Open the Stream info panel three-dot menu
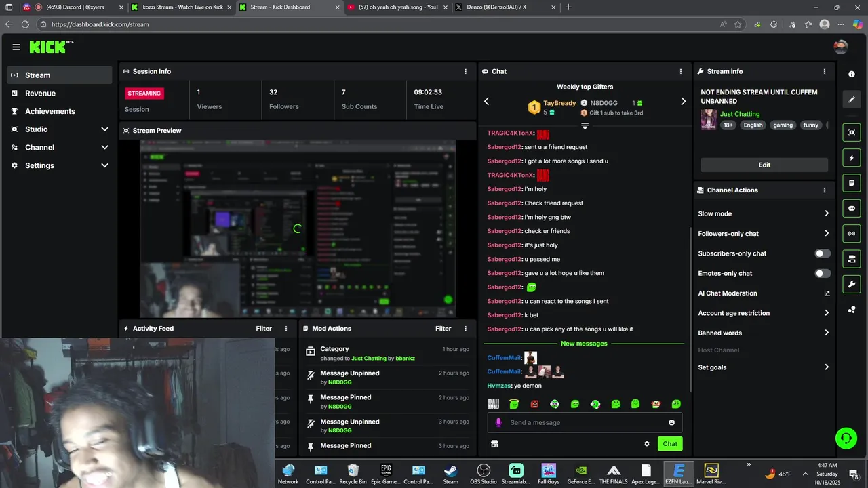This screenshot has height=488, width=868. (x=825, y=71)
